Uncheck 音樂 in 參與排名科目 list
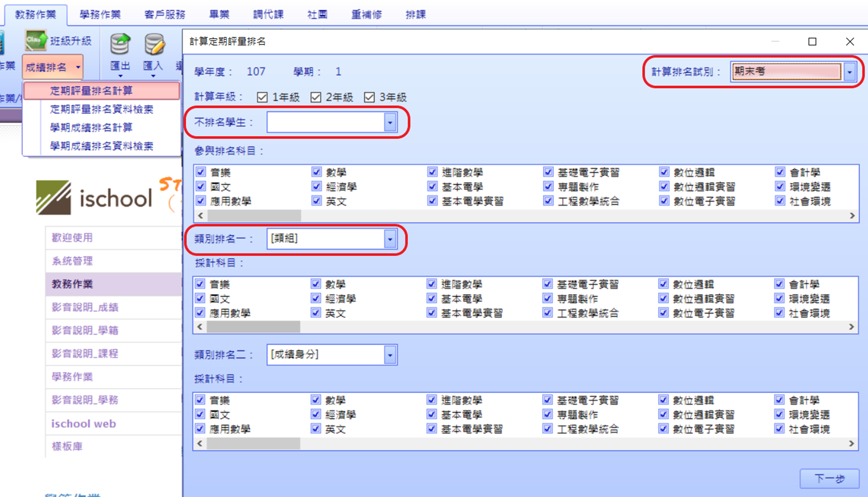 [x=201, y=172]
